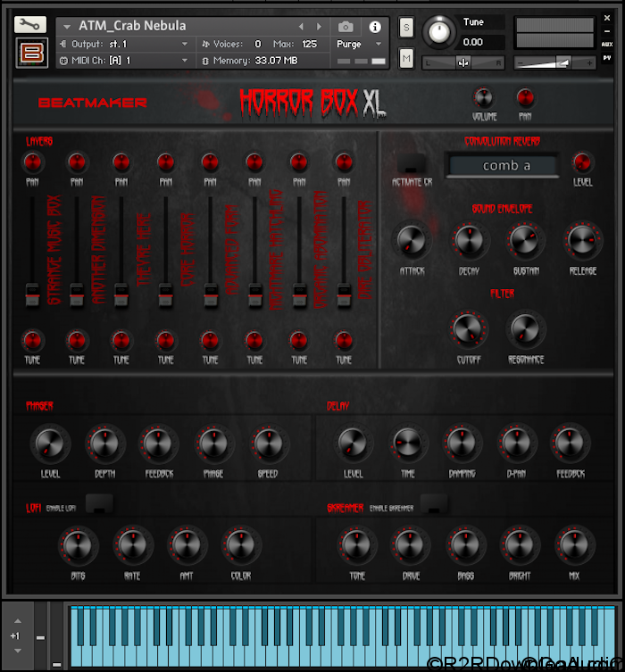Open the snapshot camera view

(346, 27)
